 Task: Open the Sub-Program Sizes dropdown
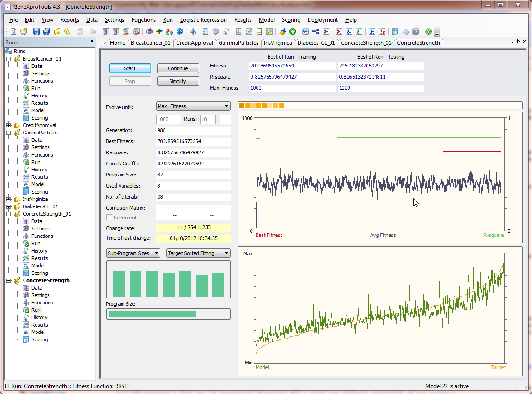point(133,253)
